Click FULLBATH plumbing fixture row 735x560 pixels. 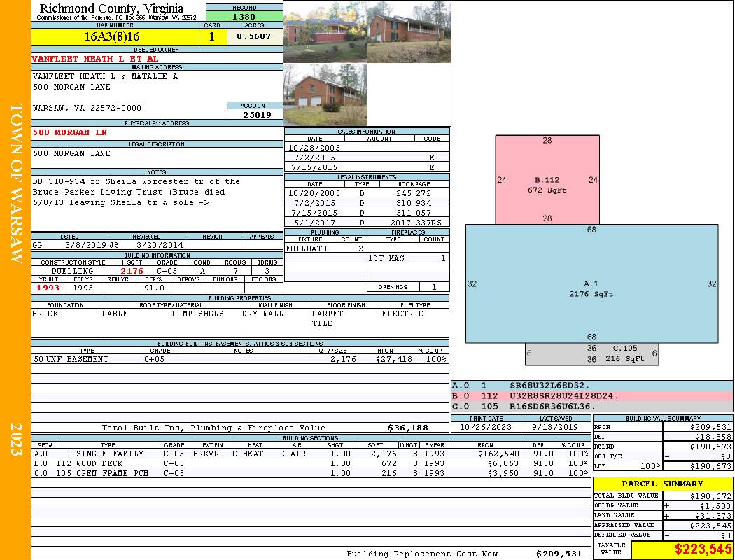click(x=325, y=248)
